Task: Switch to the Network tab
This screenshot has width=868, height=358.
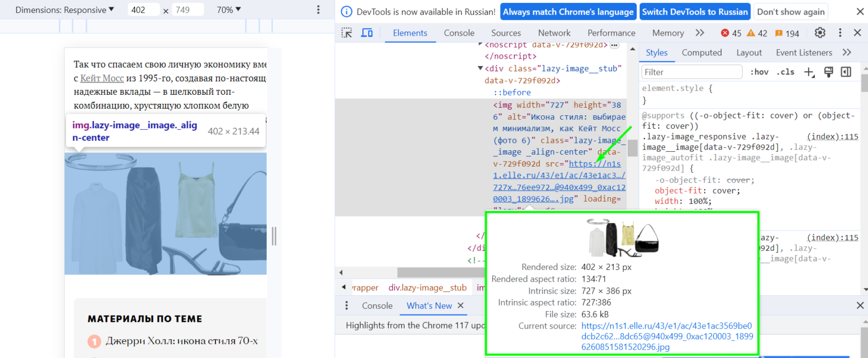Action: [554, 33]
